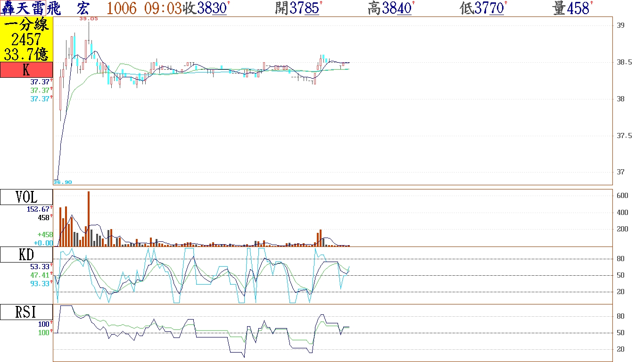
Task: Click the 39.05 peak price marker
Action: tap(89, 19)
